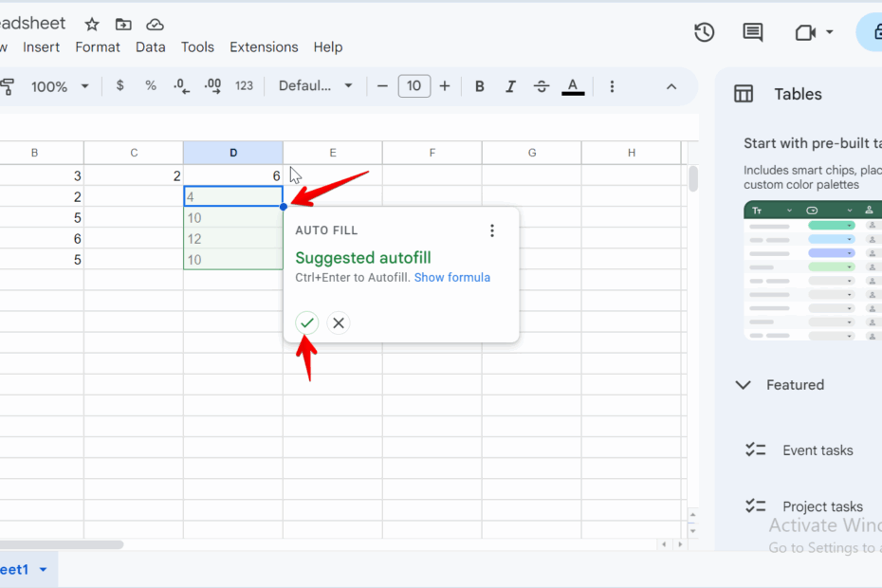The height and width of the screenshot is (588, 882).
Task: Select cell with 3 in column B
Action: [42, 175]
